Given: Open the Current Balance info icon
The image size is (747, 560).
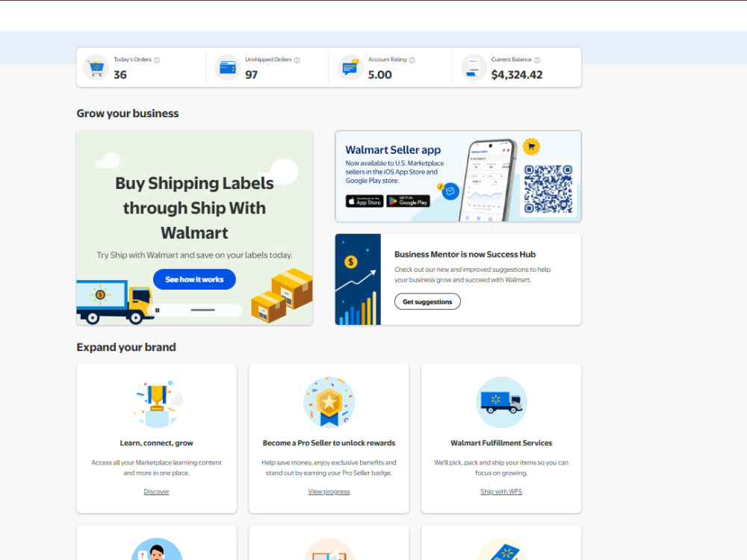Looking at the screenshot, I should point(537,60).
